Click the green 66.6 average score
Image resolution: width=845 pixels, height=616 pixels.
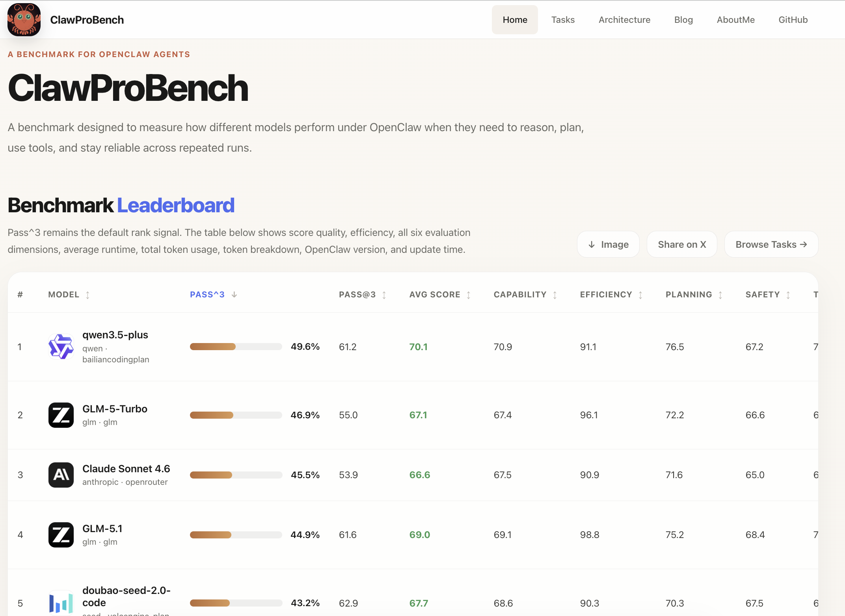click(420, 475)
